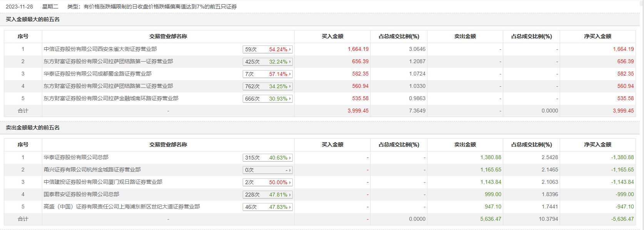Open 中信证券西安朱雀大街证券营业部 brokerage link
The width and height of the screenshot is (644, 230).
tap(100, 49)
